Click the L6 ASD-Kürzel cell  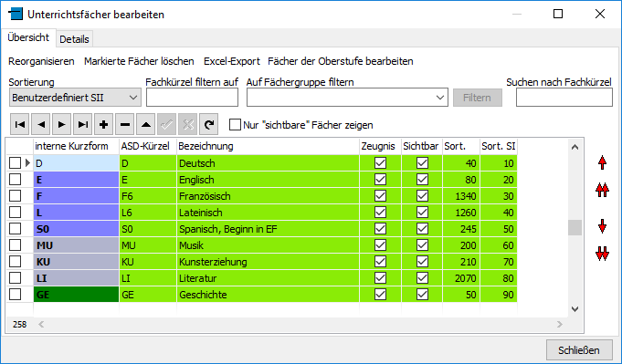coord(148,213)
